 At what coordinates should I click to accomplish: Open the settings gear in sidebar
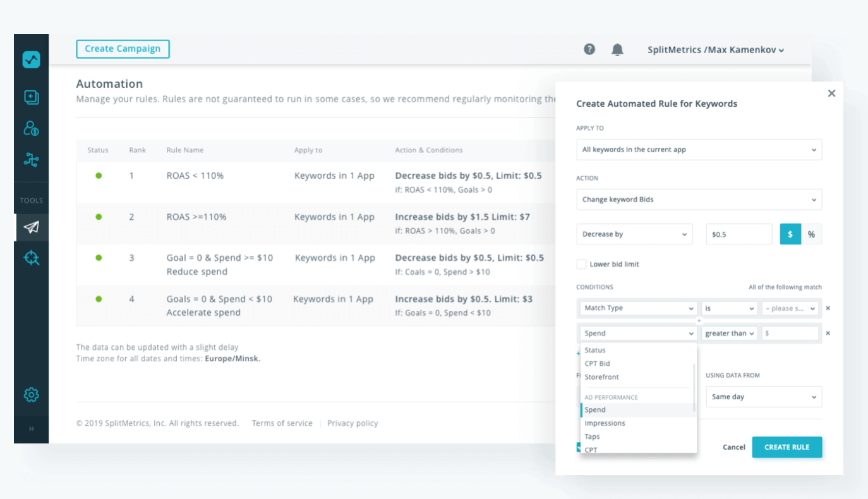31,395
